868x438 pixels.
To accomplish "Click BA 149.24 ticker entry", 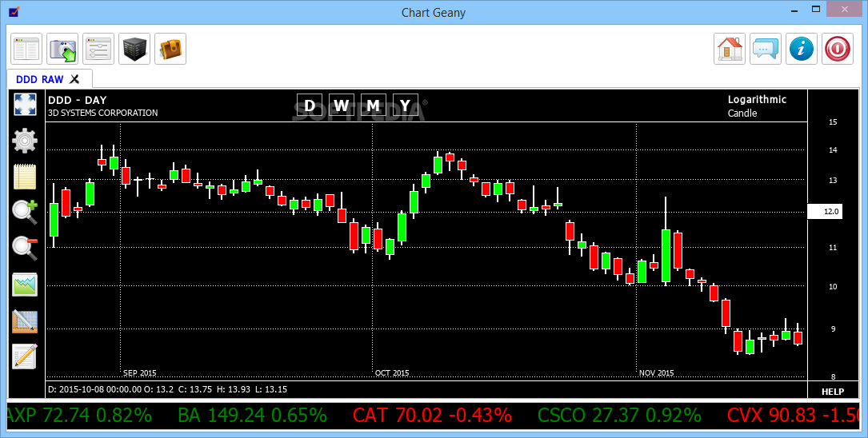I will tap(253, 415).
